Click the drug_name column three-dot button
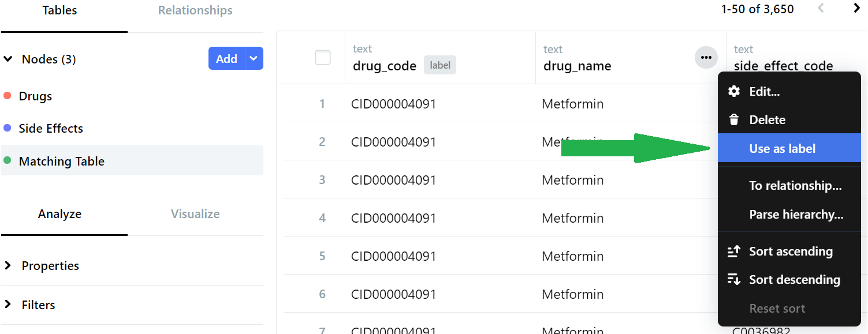Viewport: 868px width, 334px height. pyautogui.click(x=706, y=58)
